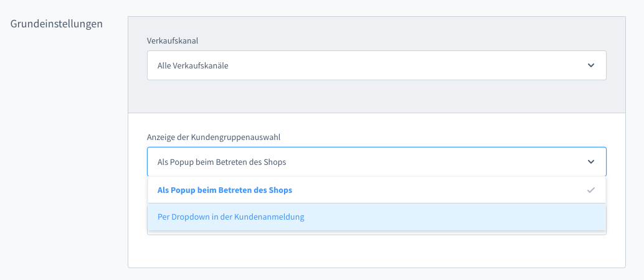Image resolution: width=644 pixels, height=280 pixels.
Task: Open the Verkaufskanal dropdown
Action: tap(376, 65)
